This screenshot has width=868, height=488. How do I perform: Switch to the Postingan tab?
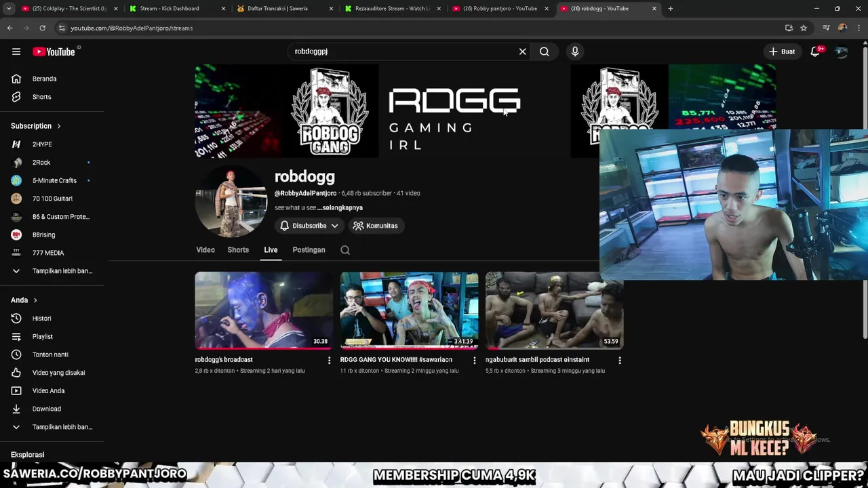click(x=309, y=250)
